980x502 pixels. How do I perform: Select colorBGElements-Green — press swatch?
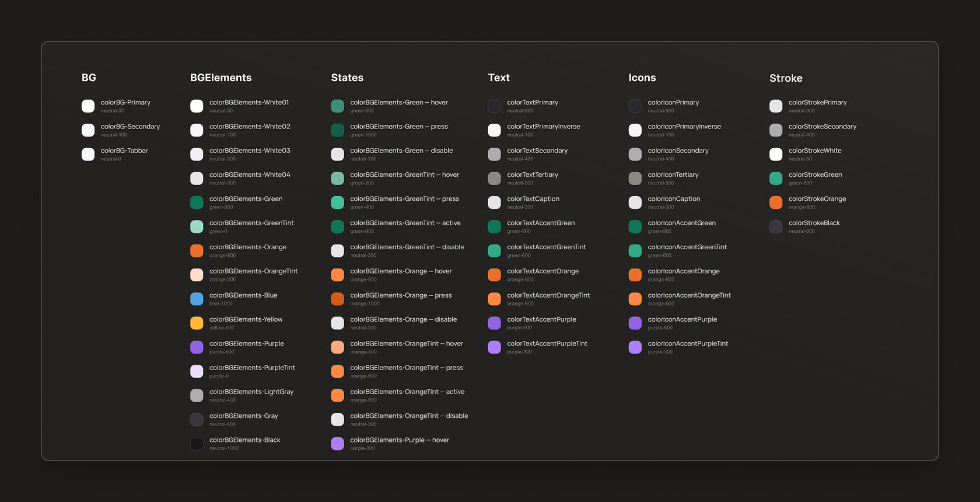tap(337, 130)
